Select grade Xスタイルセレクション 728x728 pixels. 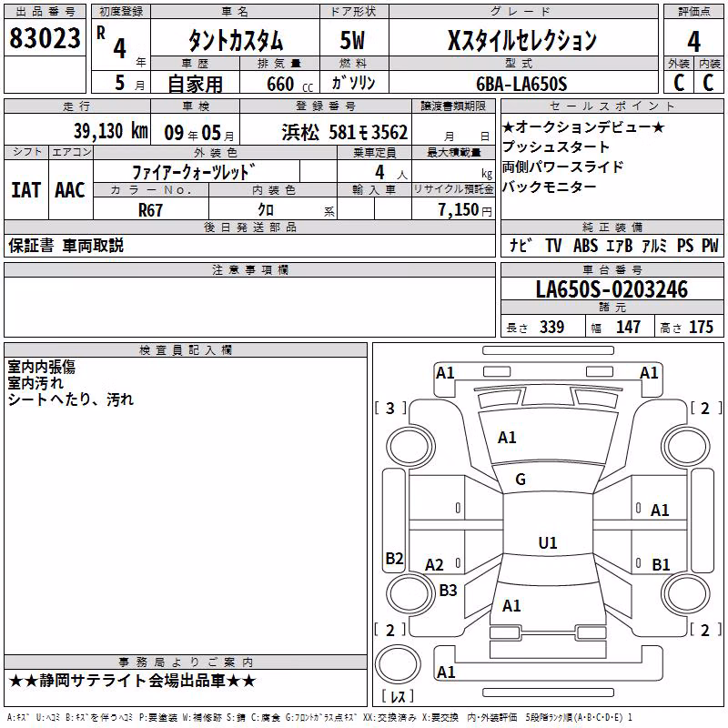coord(522,40)
